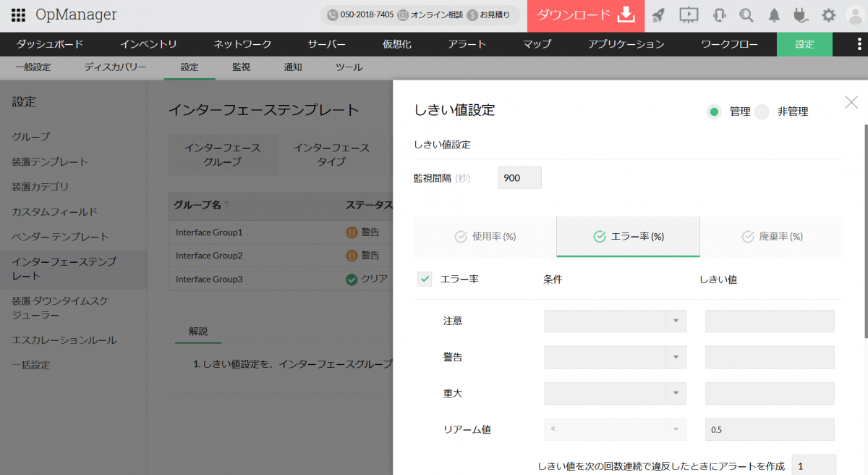Open the gear settings icon in header
Screen dimensions: 868x475
pos(829,15)
